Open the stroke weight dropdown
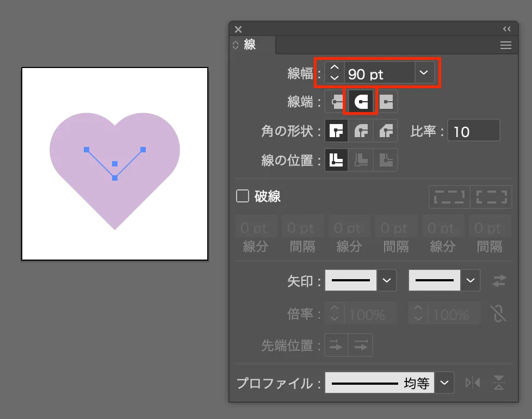This screenshot has height=419, width=532. coord(424,72)
